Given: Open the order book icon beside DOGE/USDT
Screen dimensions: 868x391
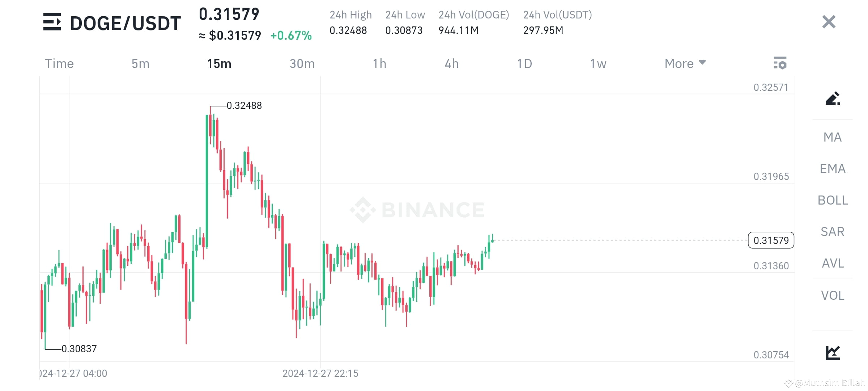Looking at the screenshot, I should click(53, 22).
